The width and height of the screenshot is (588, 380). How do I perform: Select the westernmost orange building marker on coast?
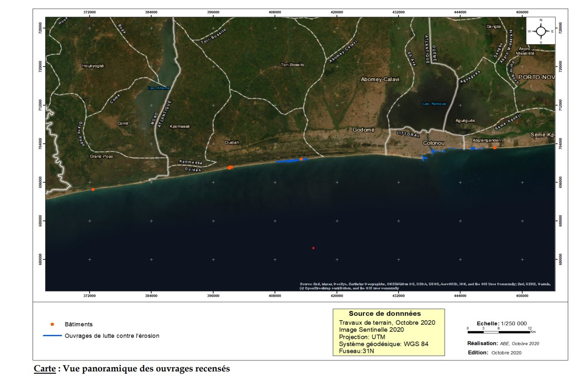pos(93,189)
